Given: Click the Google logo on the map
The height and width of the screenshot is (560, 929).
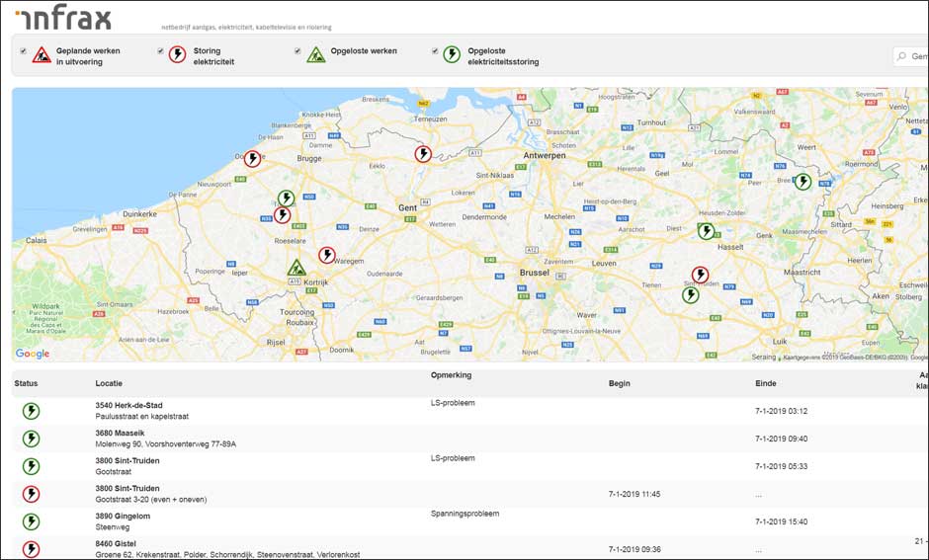Looking at the screenshot, I should pyautogui.click(x=33, y=354).
